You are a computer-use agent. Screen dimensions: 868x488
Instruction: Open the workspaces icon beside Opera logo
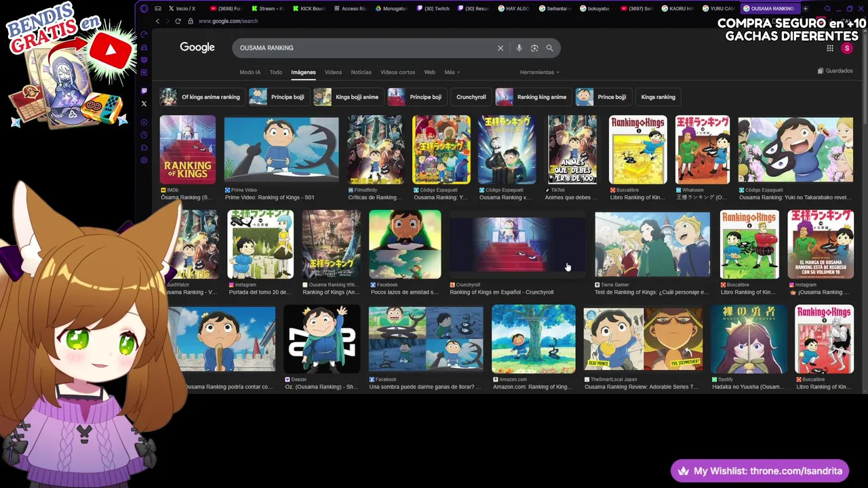(x=158, y=9)
